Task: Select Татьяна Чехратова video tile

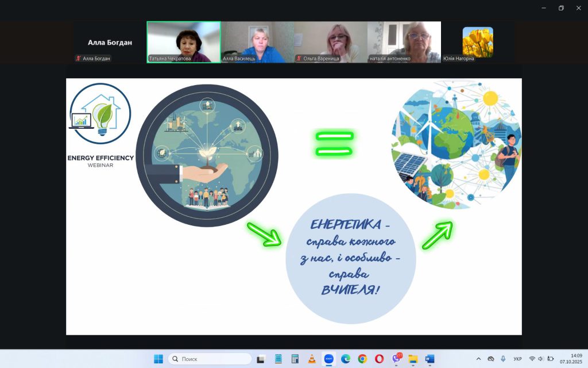Action: pyautogui.click(x=183, y=42)
